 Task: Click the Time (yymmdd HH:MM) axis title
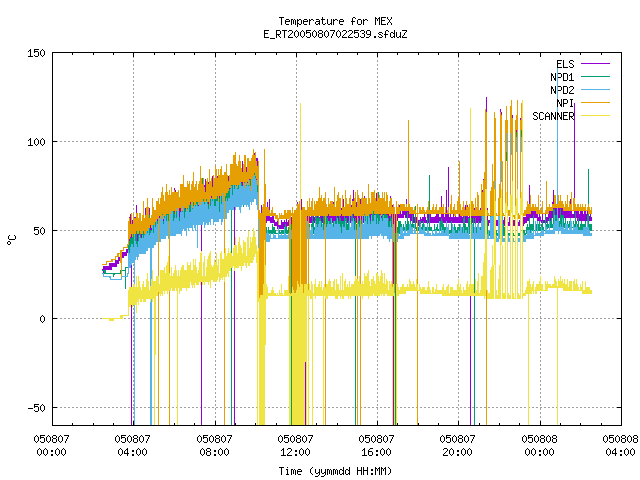point(335,471)
